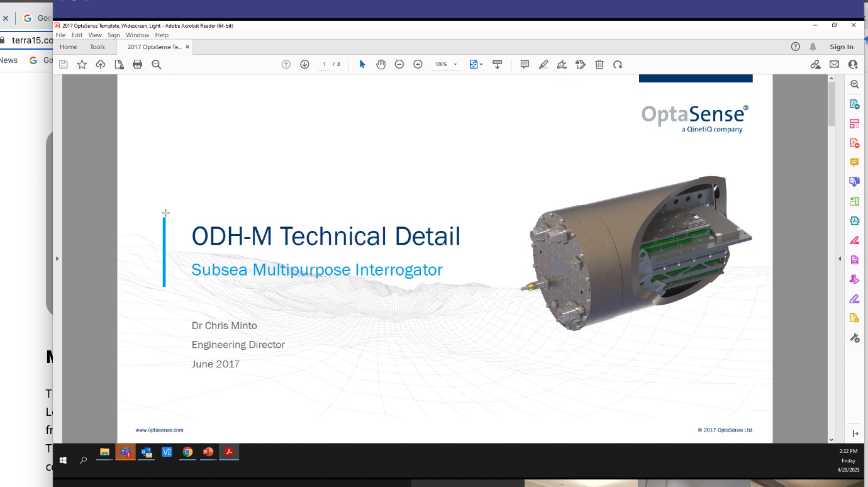Switch to the Tools tab
Screen dimensions: 868x487
click(97, 47)
